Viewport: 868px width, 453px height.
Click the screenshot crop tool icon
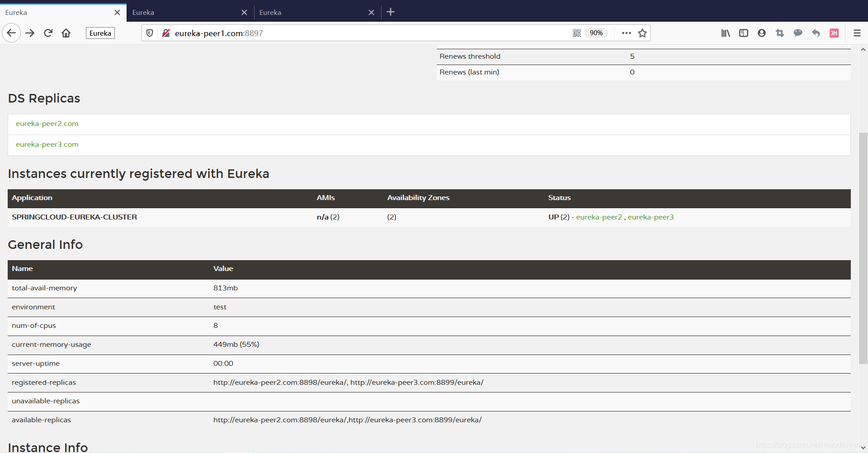pyautogui.click(x=780, y=33)
